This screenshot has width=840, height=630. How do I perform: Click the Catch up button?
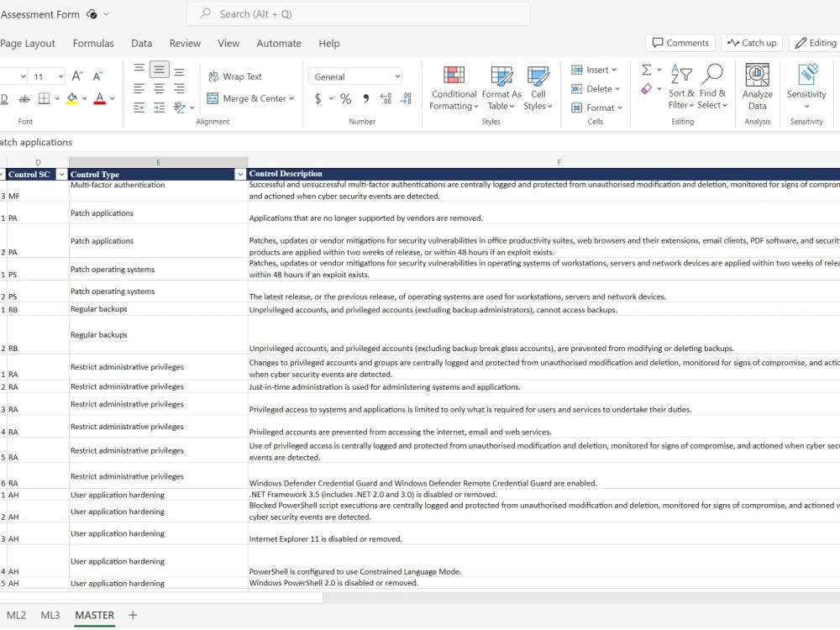click(x=751, y=42)
